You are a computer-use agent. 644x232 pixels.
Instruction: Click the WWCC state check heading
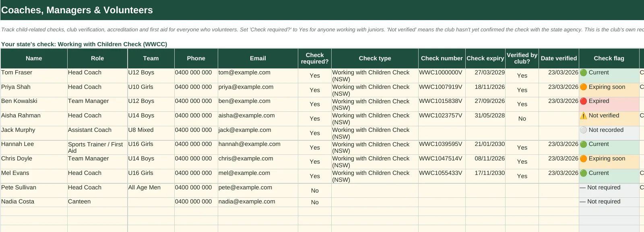(84, 44)
